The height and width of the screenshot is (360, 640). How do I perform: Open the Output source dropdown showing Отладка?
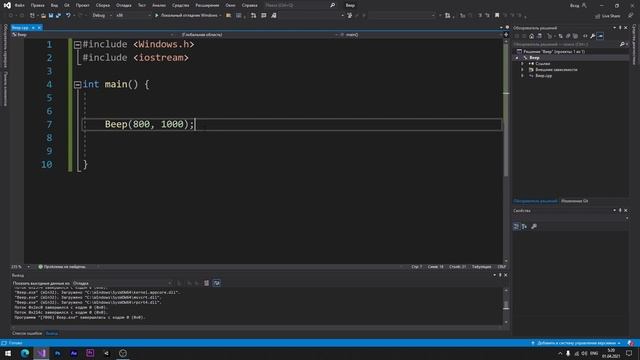pyautogui.click(x=122, y=283)
